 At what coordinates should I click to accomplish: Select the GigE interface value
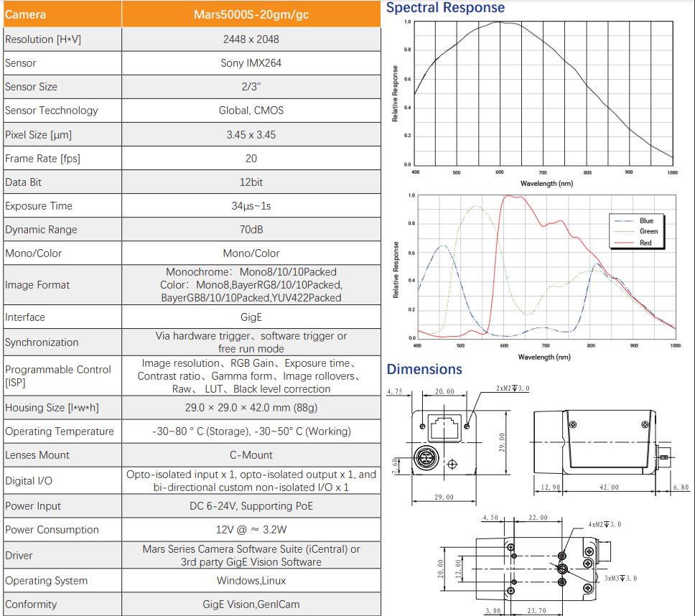(x=251, y=317)
